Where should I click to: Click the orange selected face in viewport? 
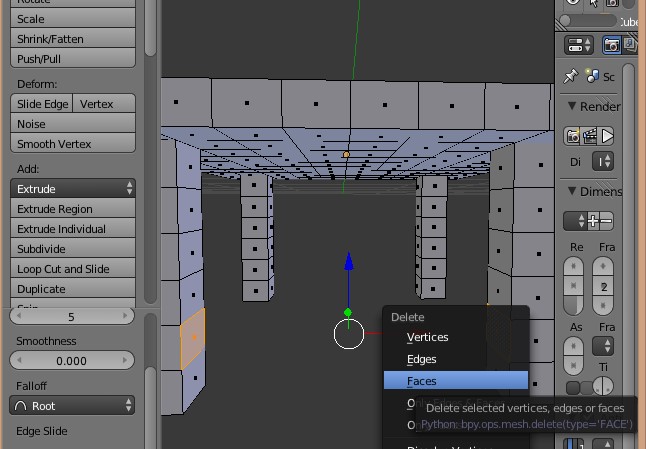pos(193,337)
